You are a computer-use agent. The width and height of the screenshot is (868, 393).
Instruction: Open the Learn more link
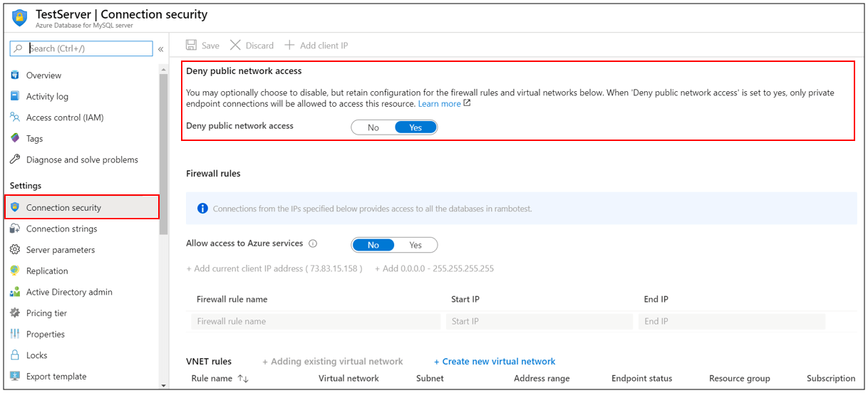[x=439, y=104]
